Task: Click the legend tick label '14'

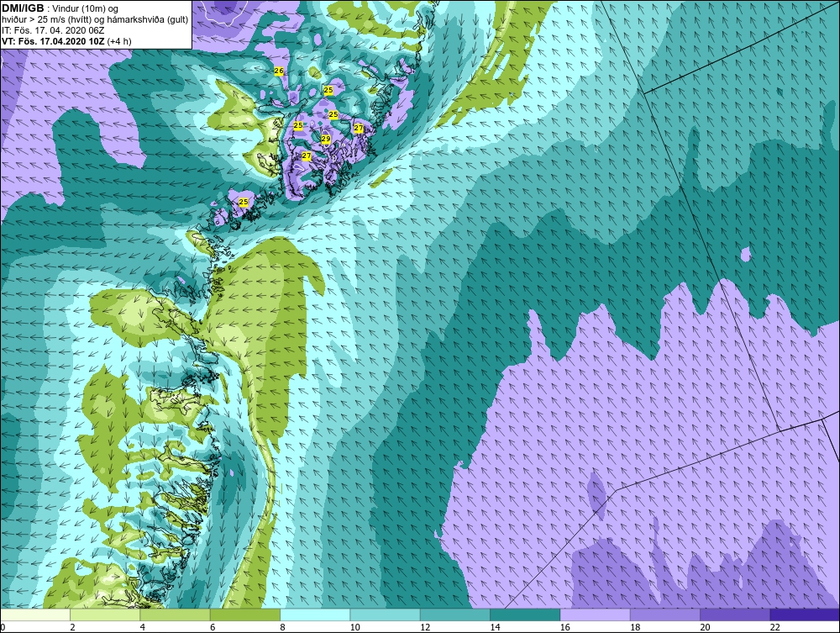Action: pyautogui.click(x=495, y=627)
